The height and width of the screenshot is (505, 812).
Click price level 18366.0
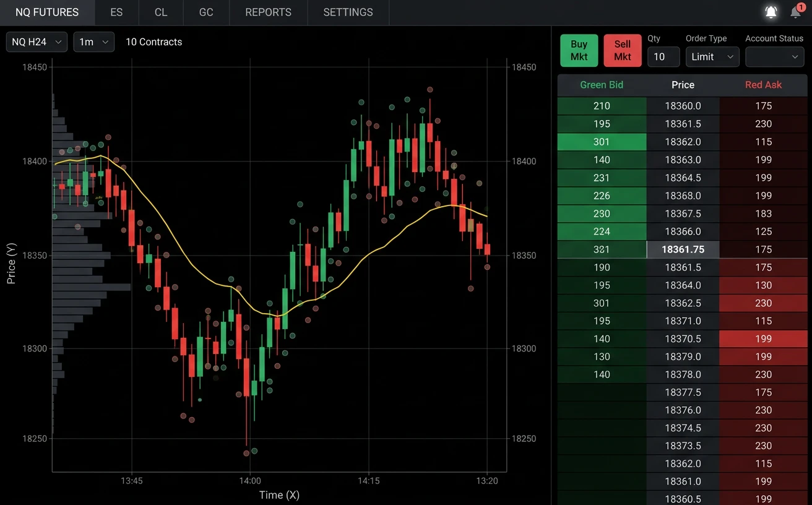coord(683,231)
